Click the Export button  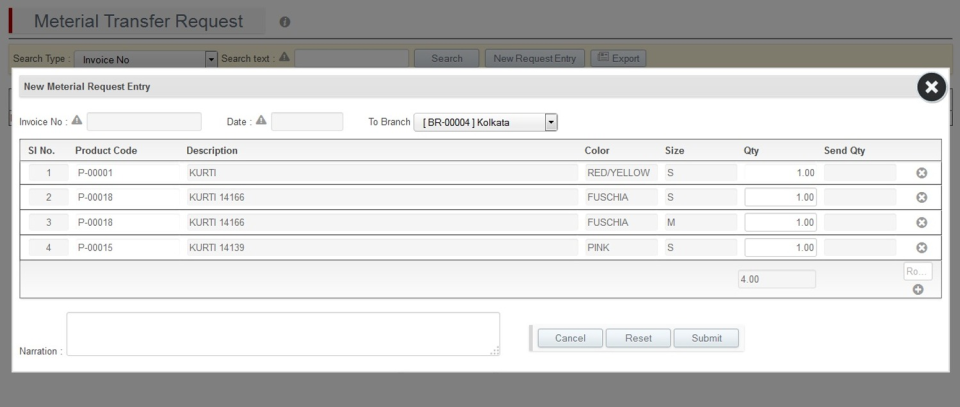[x=618, y=58]
